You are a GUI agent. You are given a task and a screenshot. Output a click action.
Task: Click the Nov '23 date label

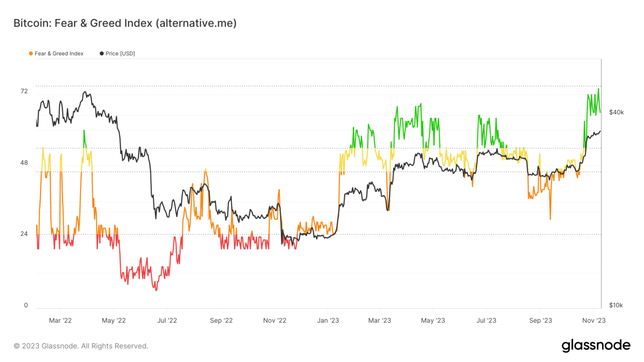(x=594, y=321)
